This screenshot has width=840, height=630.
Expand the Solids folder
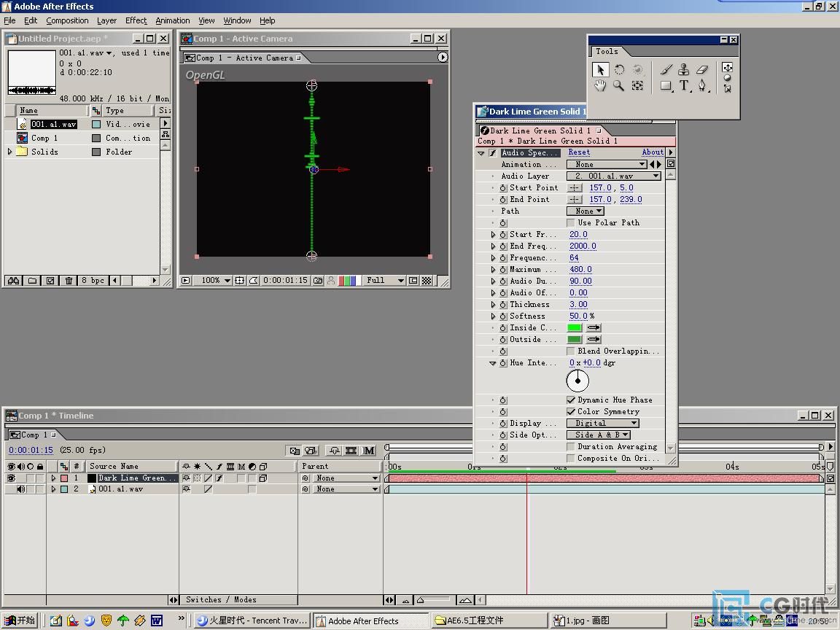click(x=9, y=152)
